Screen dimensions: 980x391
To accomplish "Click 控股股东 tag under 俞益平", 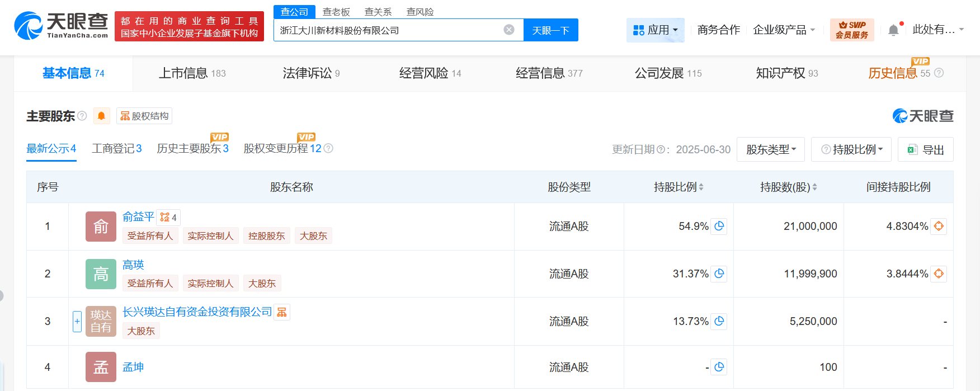I will point(267,235).
